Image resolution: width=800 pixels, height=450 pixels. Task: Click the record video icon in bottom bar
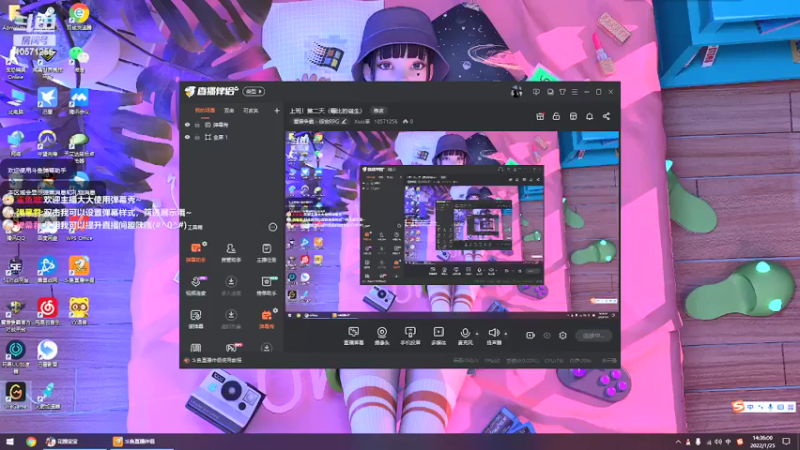point(531,336)
